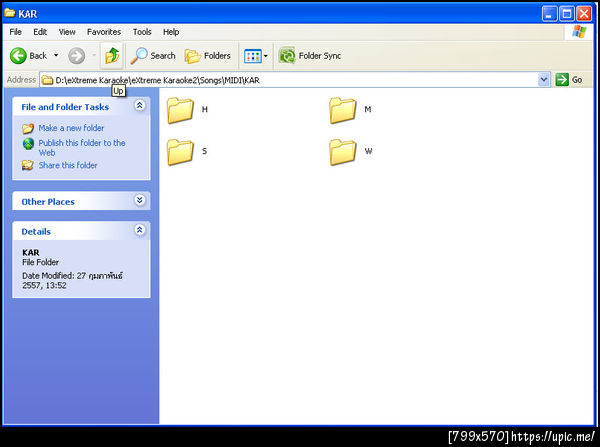Expand the Other Places panel

[140, 200]
